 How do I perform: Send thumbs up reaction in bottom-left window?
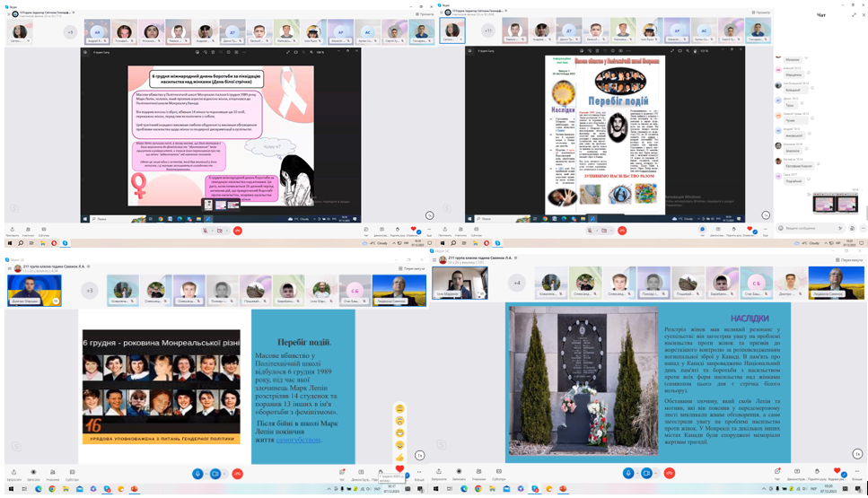tap(399, 457)
